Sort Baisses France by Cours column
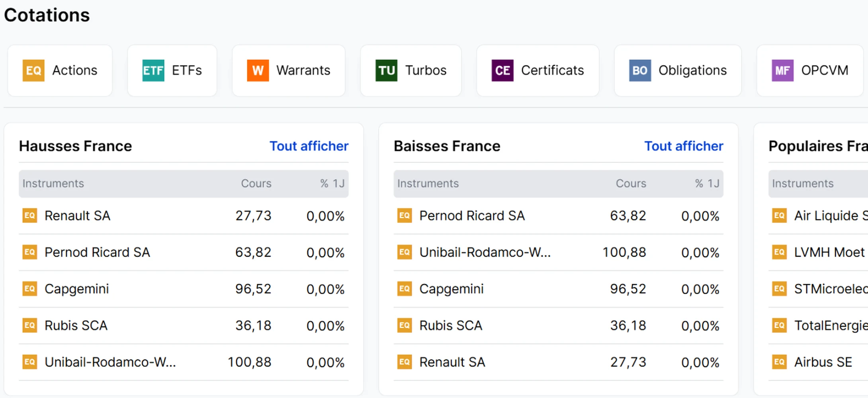 [x=631, y=183]
